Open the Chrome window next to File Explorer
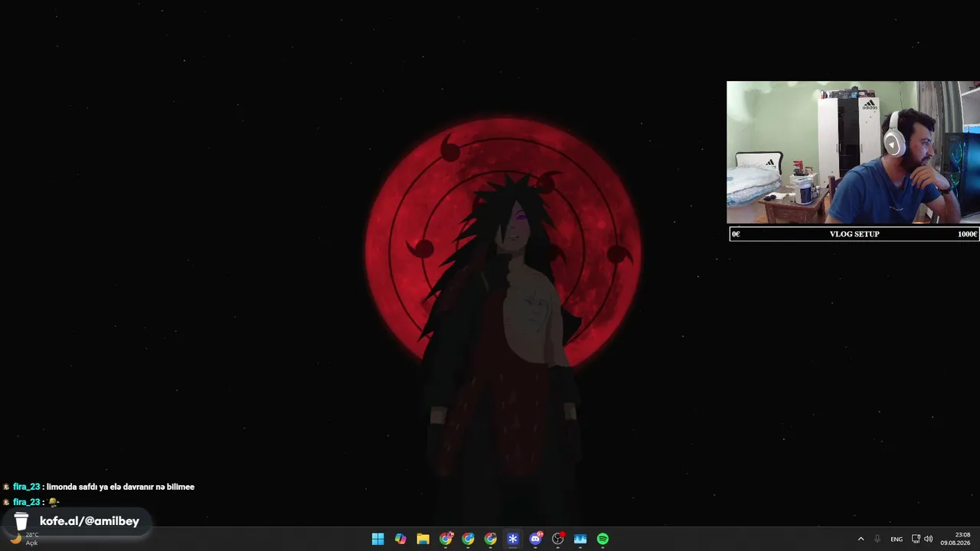 pos(446,539)
